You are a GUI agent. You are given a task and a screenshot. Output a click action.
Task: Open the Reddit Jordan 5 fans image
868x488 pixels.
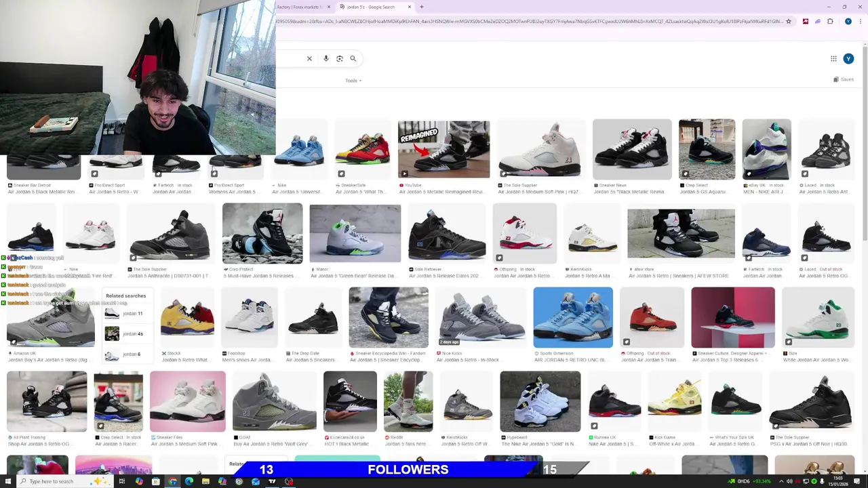tap(408, 401)
